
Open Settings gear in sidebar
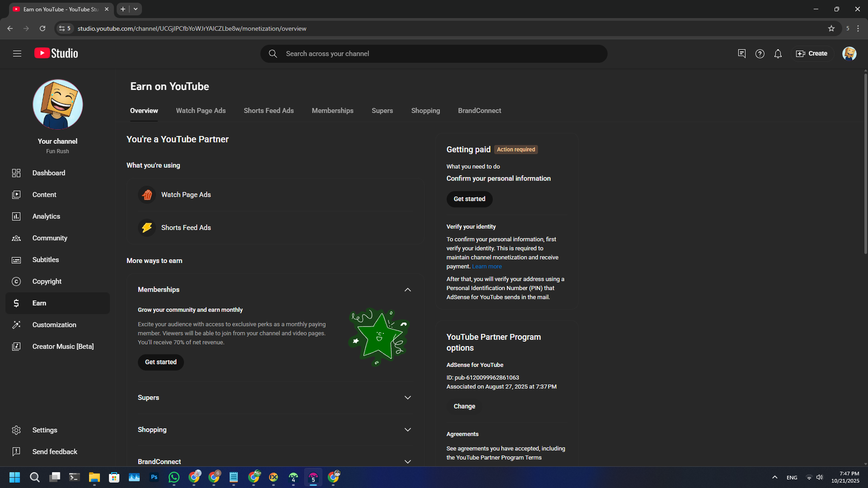(16, 430)
